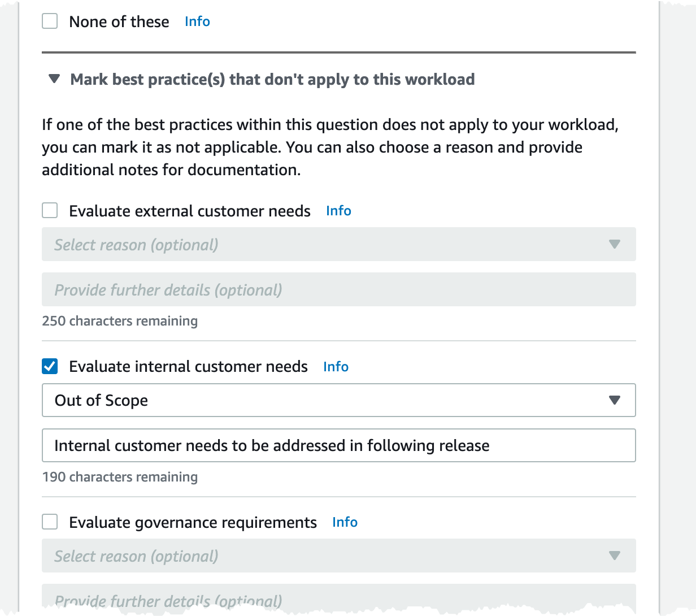This screenshot has width=696, height=616.
Task: Uncheck Evaluate internal customer needs checkbox
Action: 50,366
